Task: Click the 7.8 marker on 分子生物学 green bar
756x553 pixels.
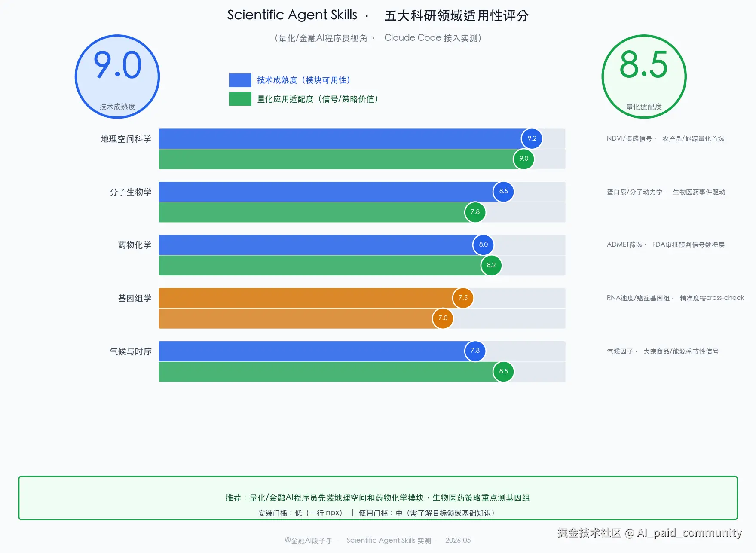Action: [x=475, y=212]
